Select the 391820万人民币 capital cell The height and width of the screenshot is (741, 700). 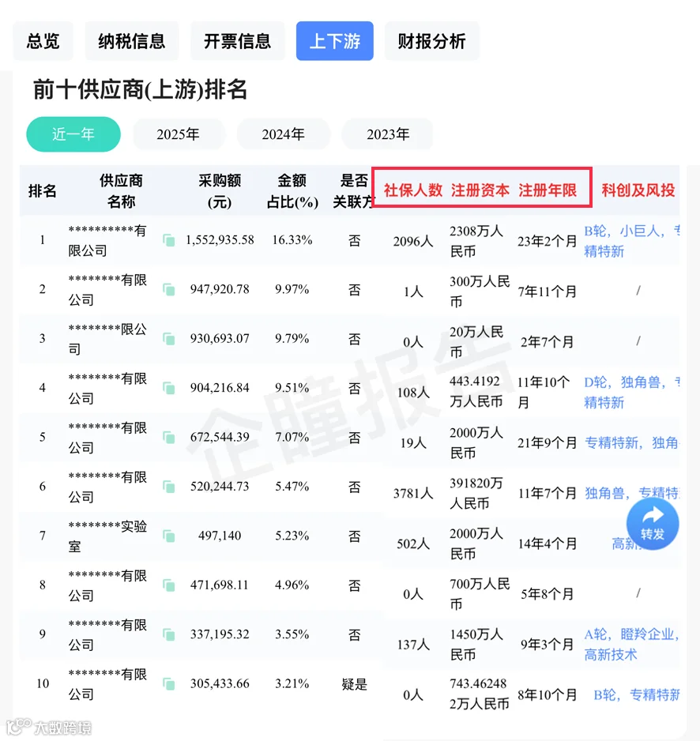pos(476,494)
